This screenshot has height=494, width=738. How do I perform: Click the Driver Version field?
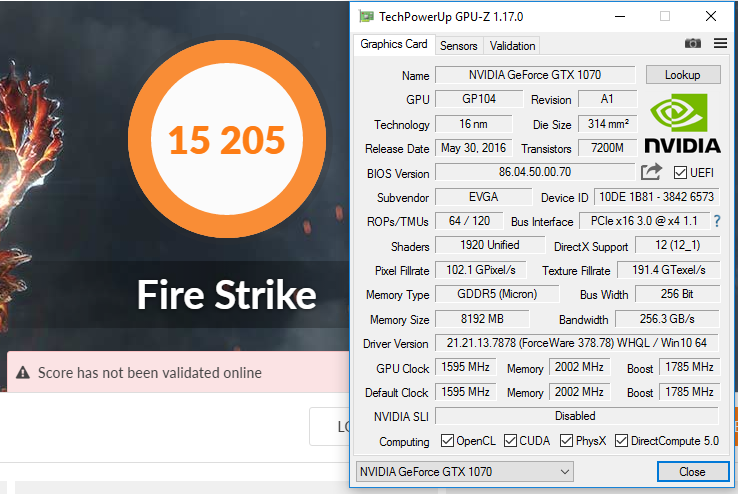[577, 343]
